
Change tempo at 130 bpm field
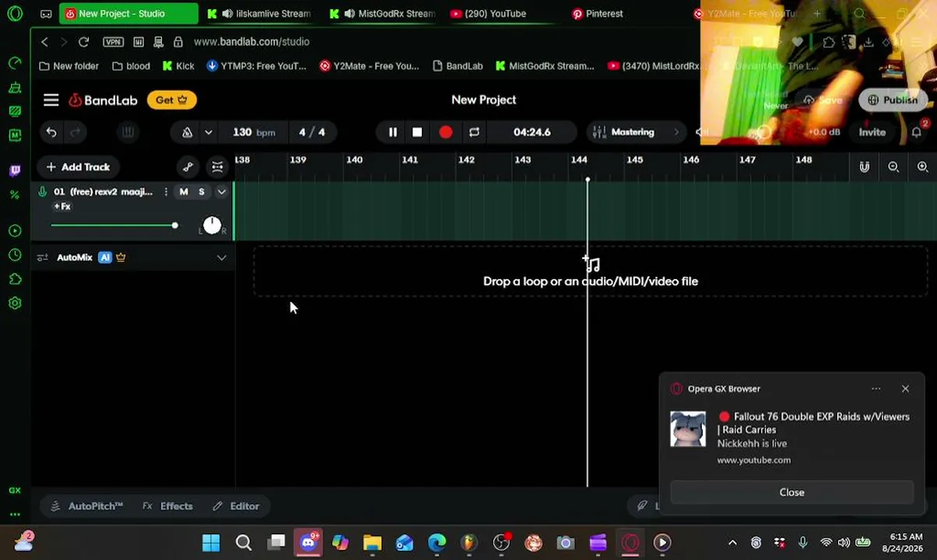[x=254, y=132]
